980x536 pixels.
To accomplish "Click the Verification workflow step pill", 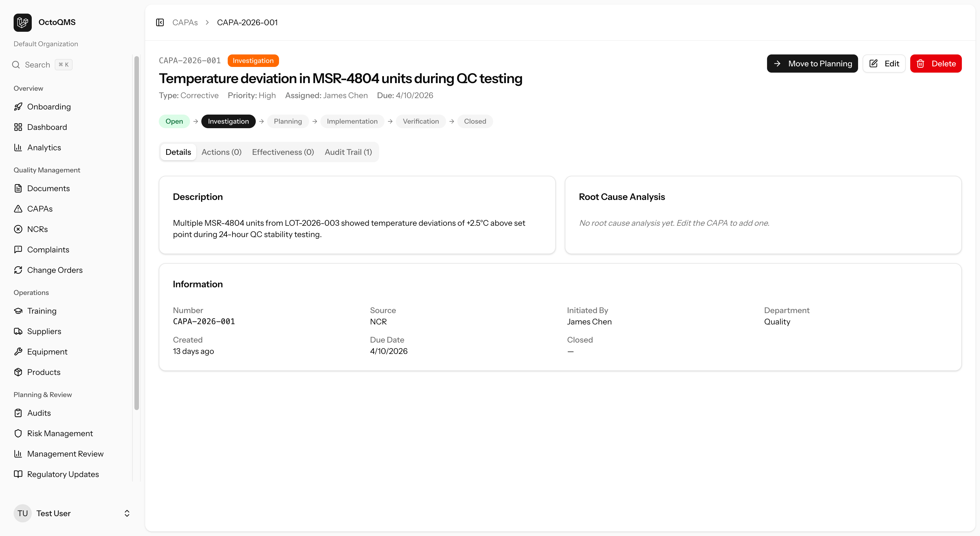I will point(421,121).
